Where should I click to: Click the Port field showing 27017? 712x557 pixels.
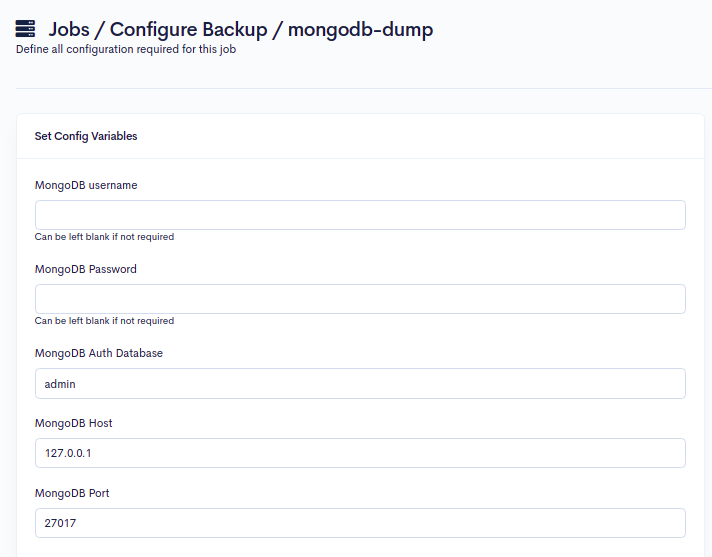360,523
